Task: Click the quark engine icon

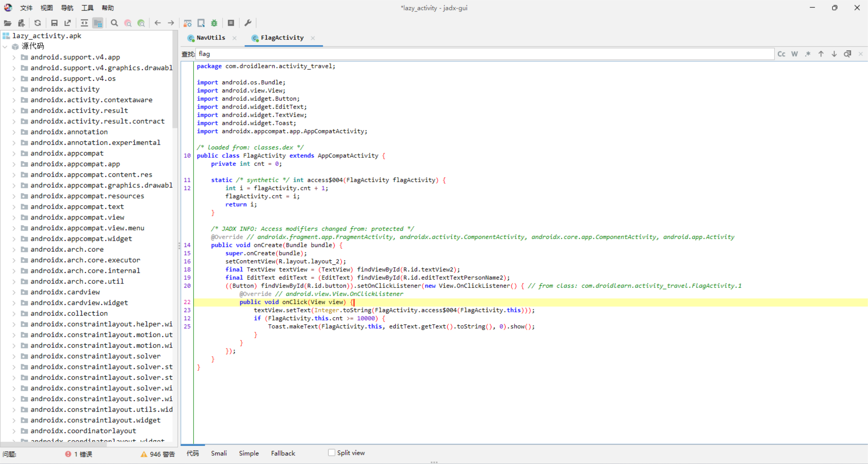Action: (x=201, y=23)
